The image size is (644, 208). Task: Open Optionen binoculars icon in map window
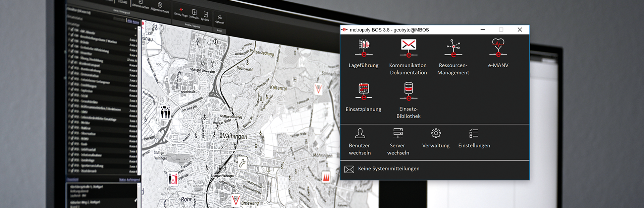pyautogui.click(x=220, y=19)
